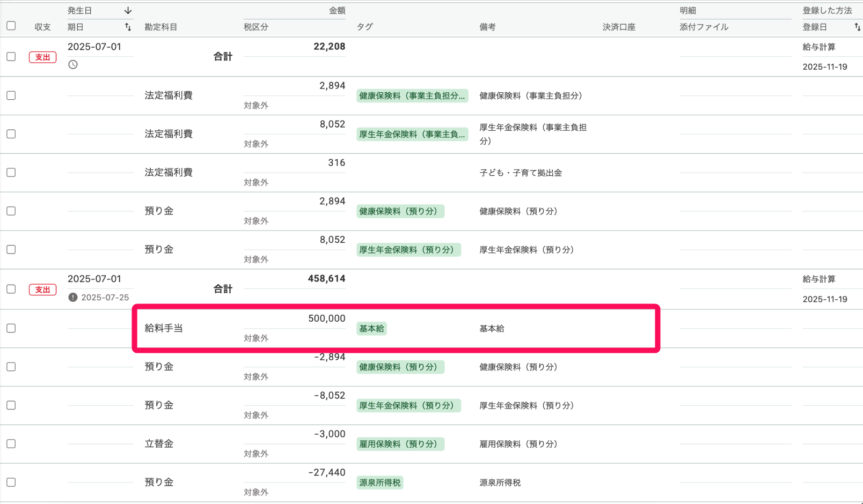Image resolution: width=863 pixels, height=504 pixels.
Task: Click the 源泉所得税 green tag
Action: coord(380,483)
